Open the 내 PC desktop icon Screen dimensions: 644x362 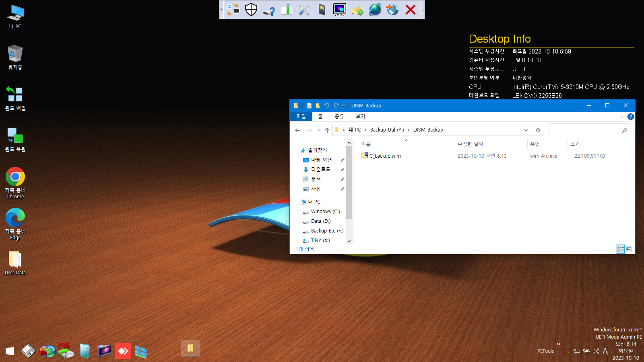click(x=15, y=17)
